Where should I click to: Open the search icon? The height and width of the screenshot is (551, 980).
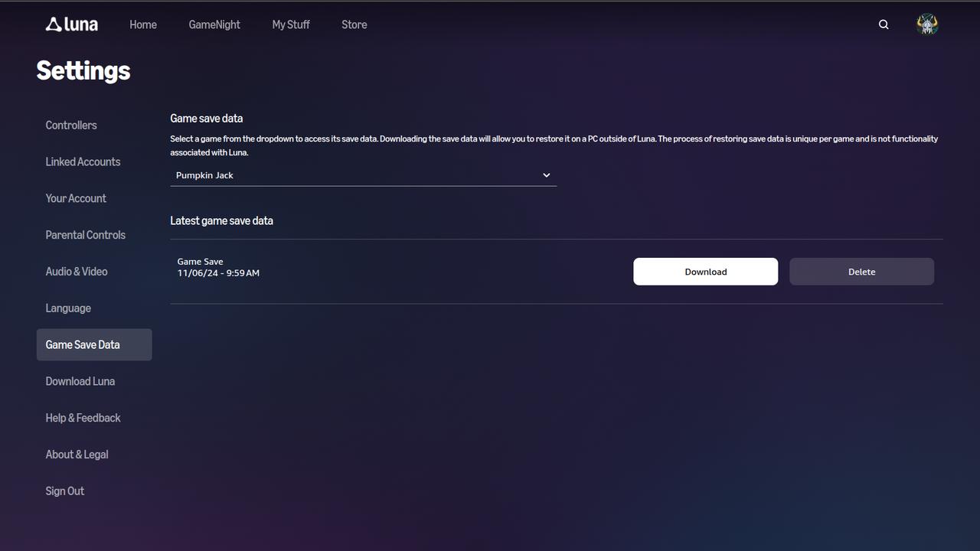884,24
